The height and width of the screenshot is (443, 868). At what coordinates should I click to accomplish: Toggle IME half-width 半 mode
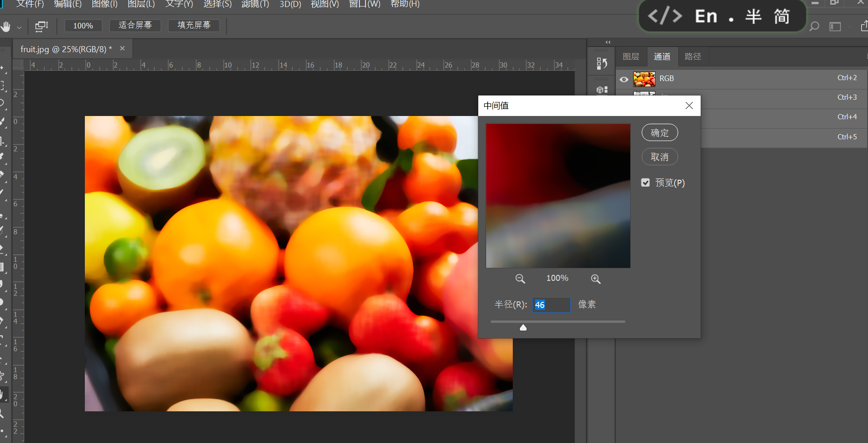(753, 17)
